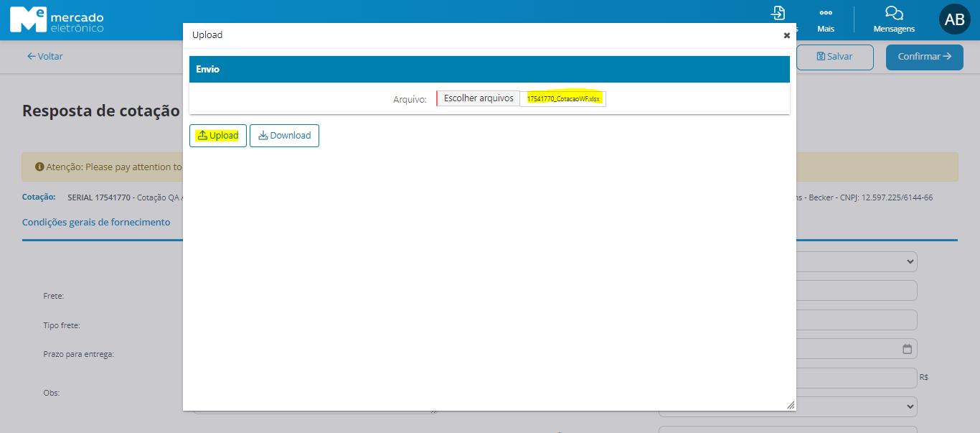The height and width of the screenshot is (433, 980).
Task: Click the calendar icon in date field
Action: tap(907, 349)
